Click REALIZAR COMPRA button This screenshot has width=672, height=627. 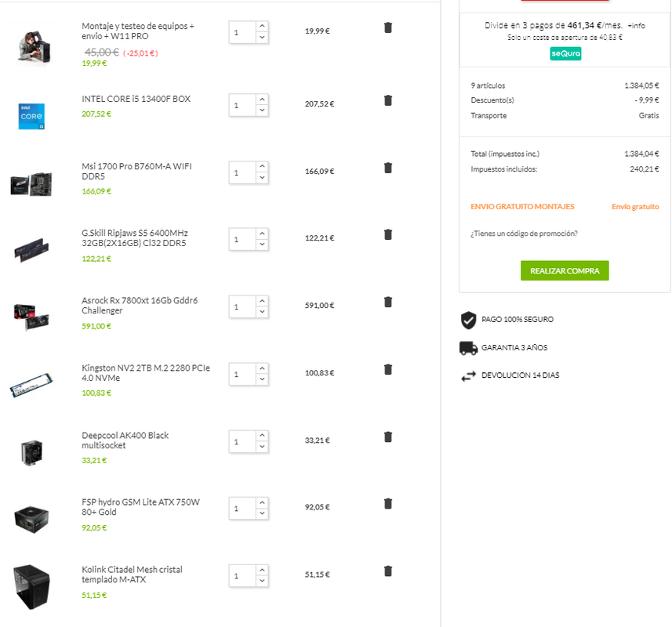coord(565,270)
